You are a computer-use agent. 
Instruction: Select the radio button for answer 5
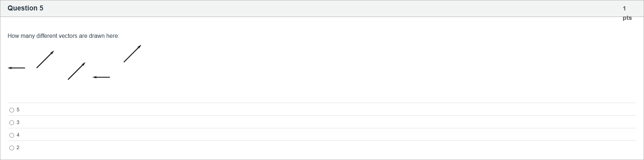coord(12,110)
